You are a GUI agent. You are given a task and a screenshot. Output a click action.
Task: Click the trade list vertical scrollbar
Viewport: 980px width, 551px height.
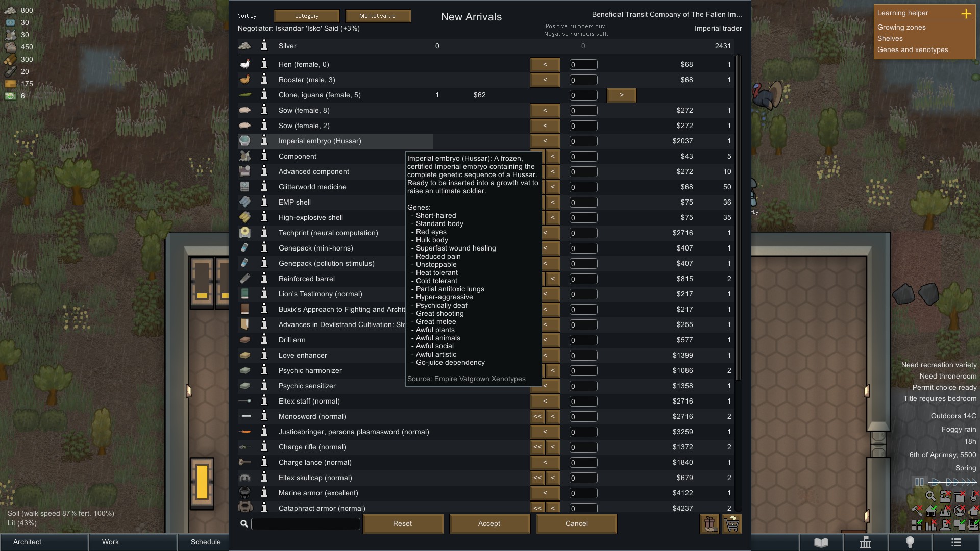click(738, 217)
